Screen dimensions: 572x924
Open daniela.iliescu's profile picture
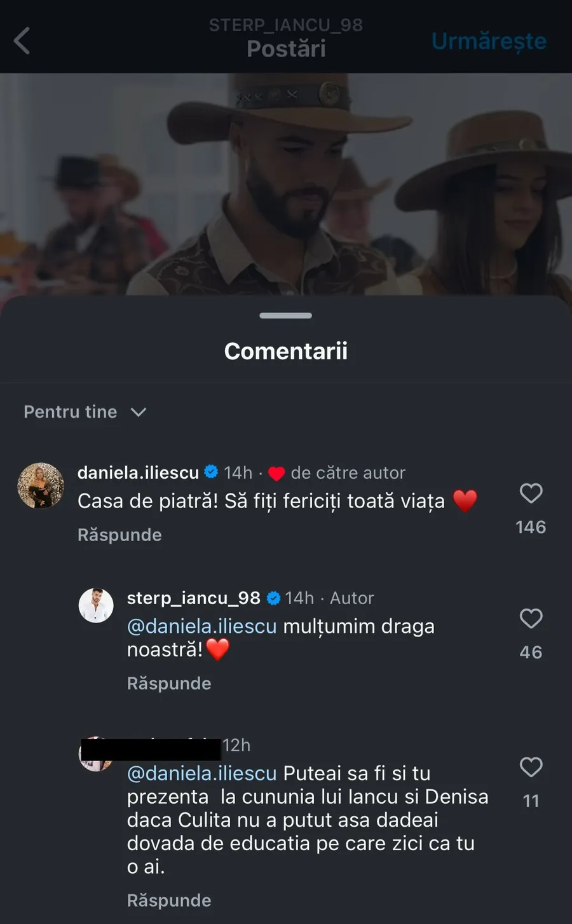click(x=41, y=486)
